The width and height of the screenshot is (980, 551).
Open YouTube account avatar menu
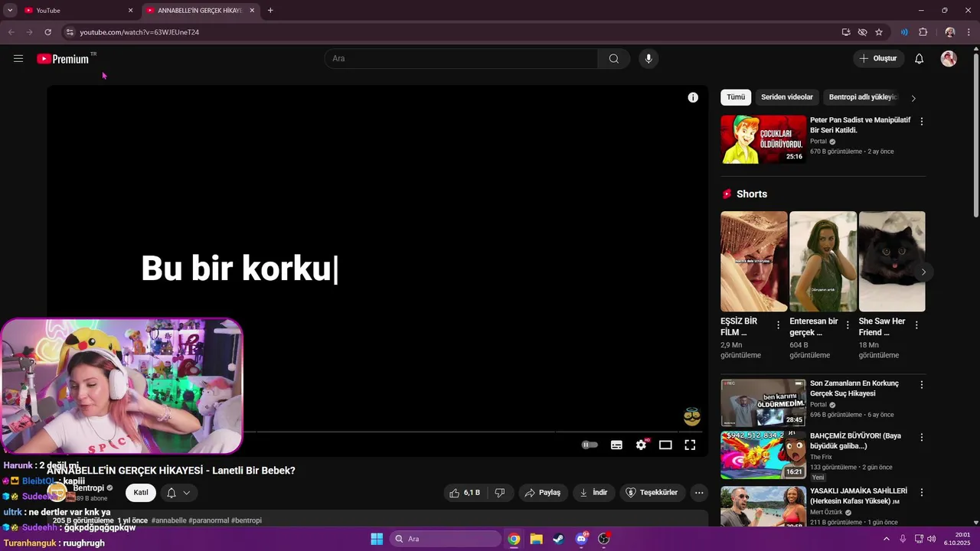[949, 59]
